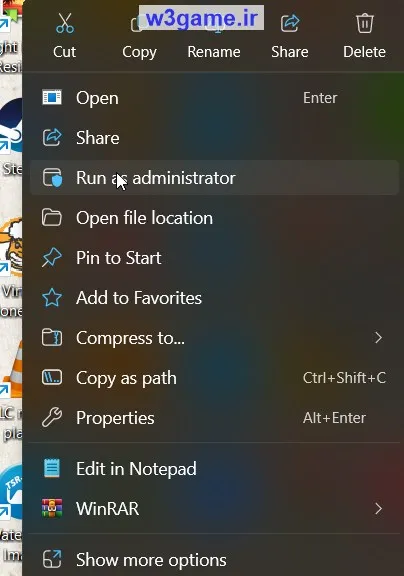The image size is (404, 576).
Task: Click the Show more options icon
Action: point(52,559)
